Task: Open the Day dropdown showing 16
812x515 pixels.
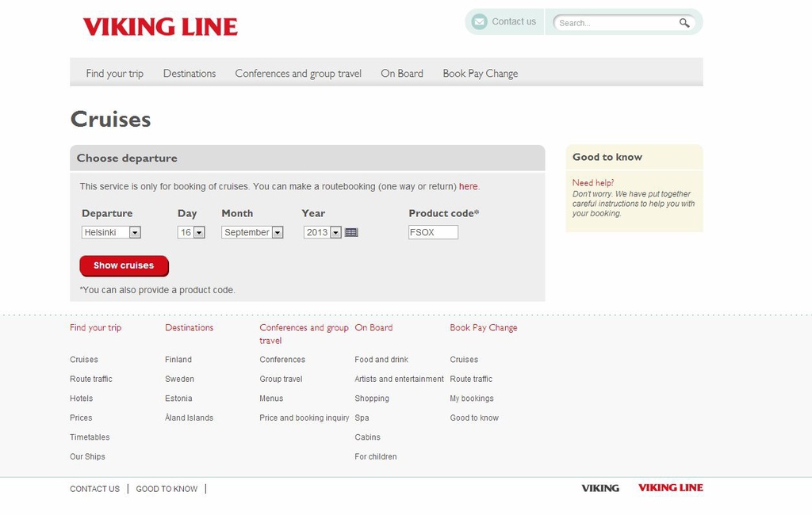Action: tap(191, 232)
